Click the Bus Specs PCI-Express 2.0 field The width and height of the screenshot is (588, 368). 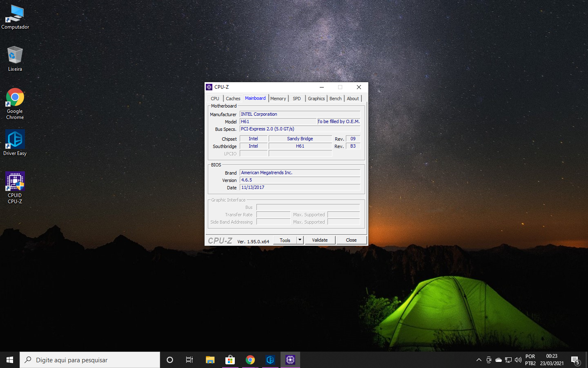tap(300, 129)
